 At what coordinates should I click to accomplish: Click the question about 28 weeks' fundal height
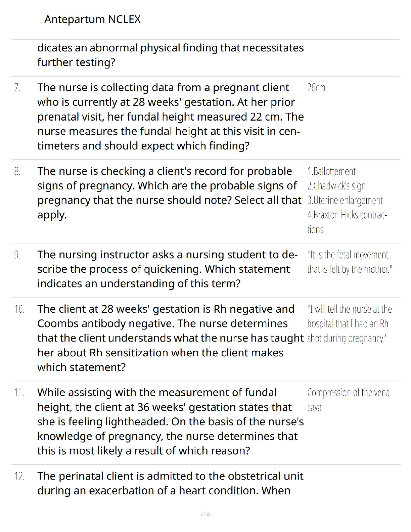pyautogui.click(x=170, y=117)
